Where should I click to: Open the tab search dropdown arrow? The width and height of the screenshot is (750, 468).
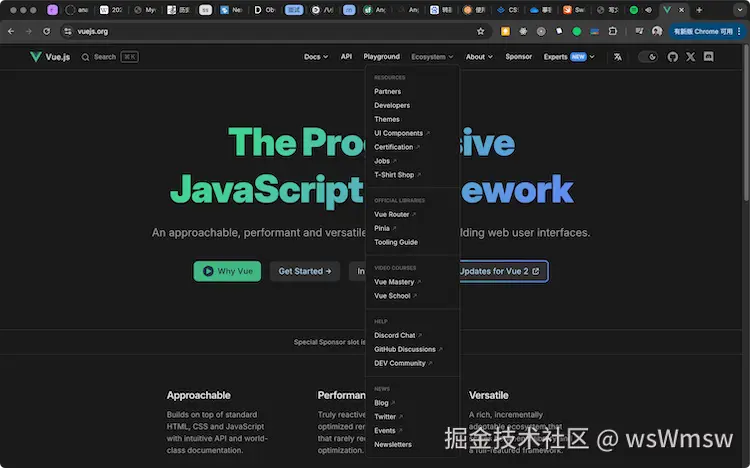[x=739, y=10]
